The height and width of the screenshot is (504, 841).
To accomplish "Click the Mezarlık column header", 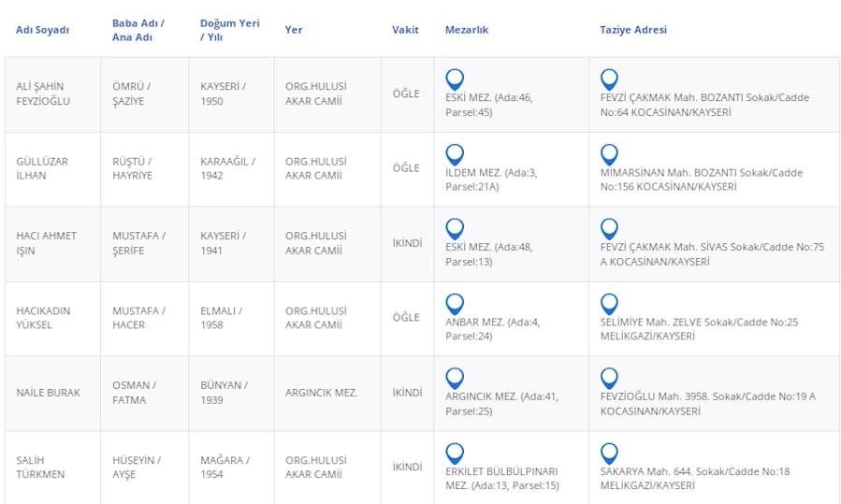I will pos(466,30).
